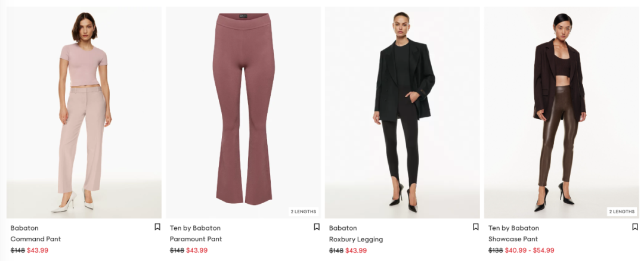Click 2 LENGTHS badge on Showcase Pant
This screenshot has width=644, height=261.
pyautogui.click(x=622, y=212)
